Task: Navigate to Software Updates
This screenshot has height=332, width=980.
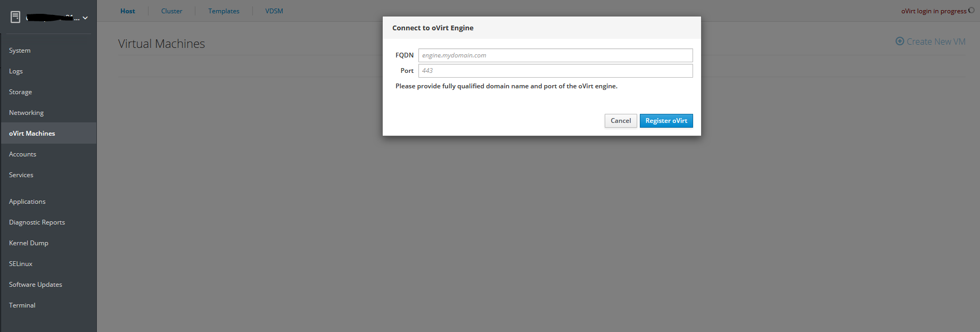Action: pyautogui.click(x=36, y=285)
